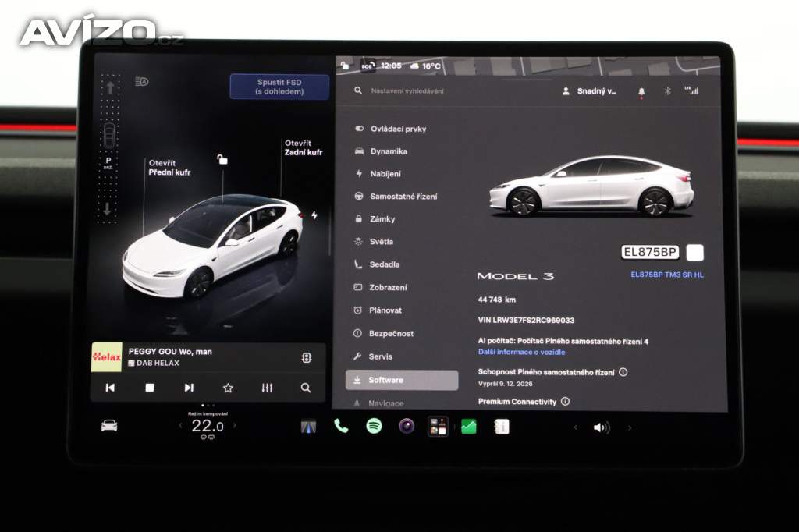799x532 pixels.
Task: Toggle the auto headlights icon
Action: click(x=142, y=82)
